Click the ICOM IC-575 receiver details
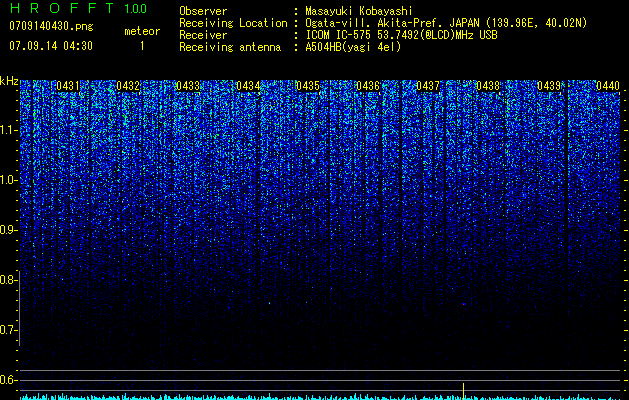Image resolution: width=629 pixels, height=400 pixels. [401, 35]
